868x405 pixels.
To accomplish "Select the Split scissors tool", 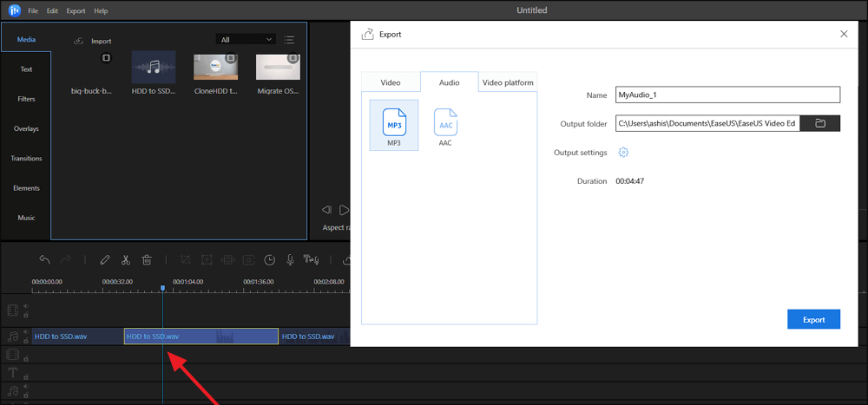I will (126, 259).
